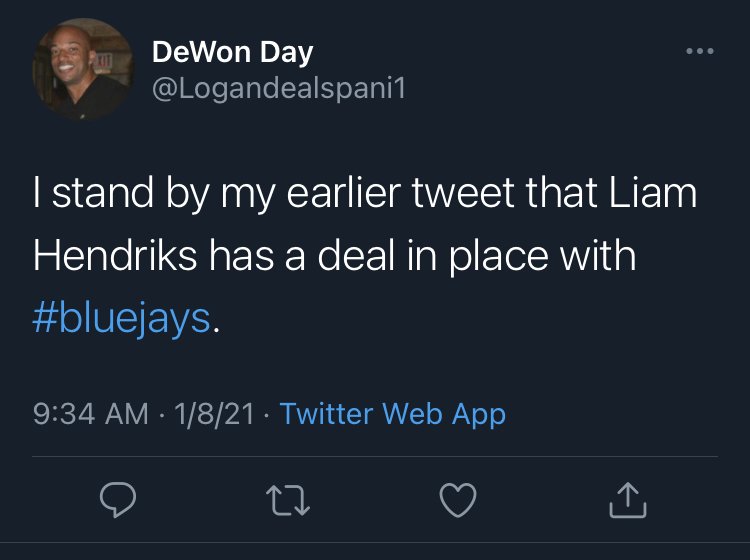
Task: View DeWon Day's profile picture
Action: (x=84, y=70)
